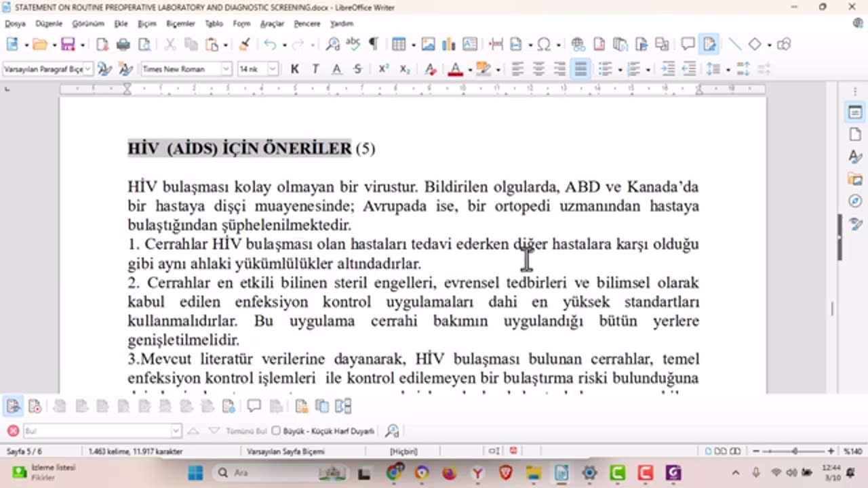The image size is (868, 488).
Task: Open the Tablo menu
Action: click(x=214, y=24)
